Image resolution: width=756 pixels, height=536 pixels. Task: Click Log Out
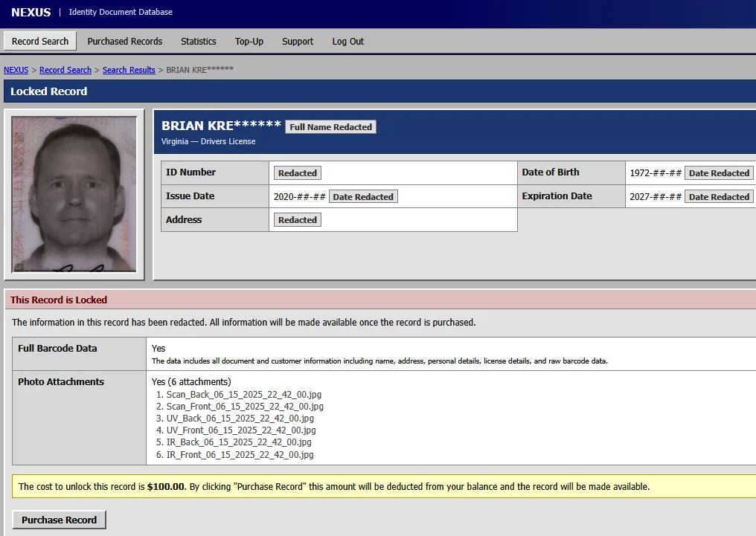click(347, 42)
